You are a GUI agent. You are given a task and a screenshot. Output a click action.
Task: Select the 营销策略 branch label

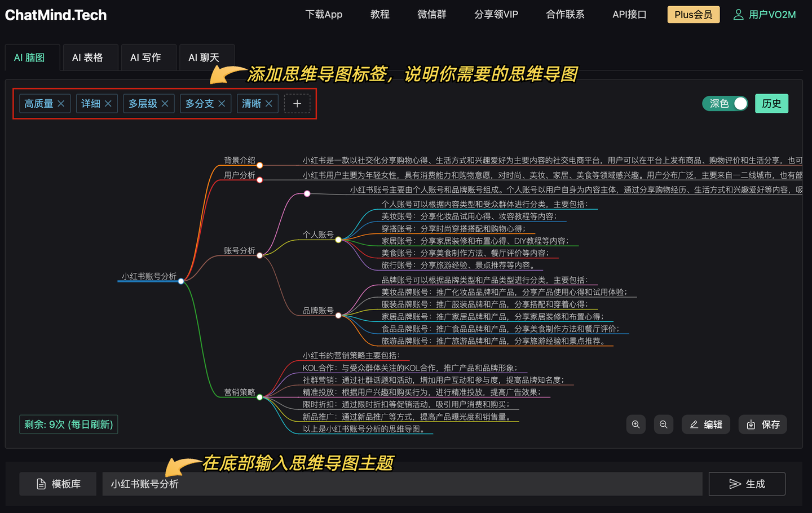pos(240,392)
